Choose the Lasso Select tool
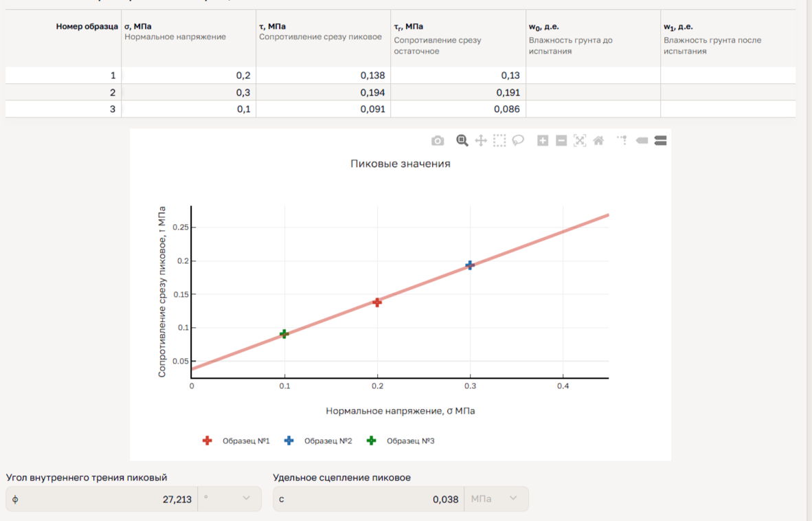 point(518,141)
